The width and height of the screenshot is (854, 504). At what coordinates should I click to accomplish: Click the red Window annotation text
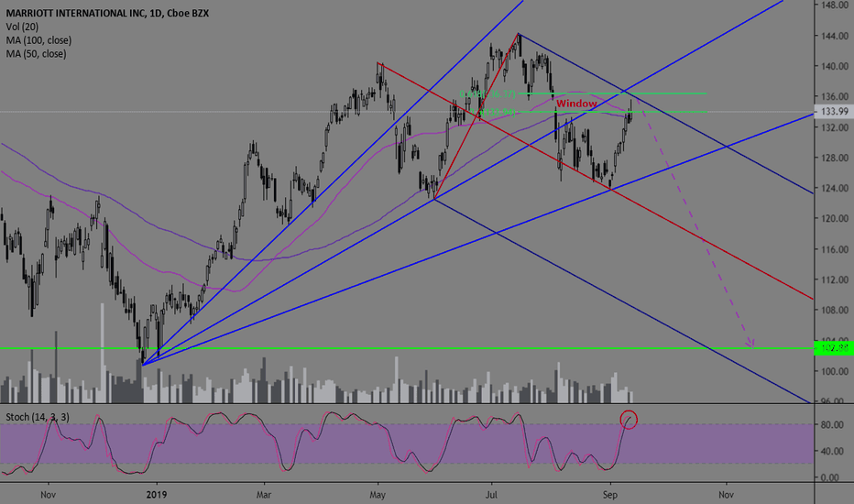pyautogui.click(x=576, y=104)
